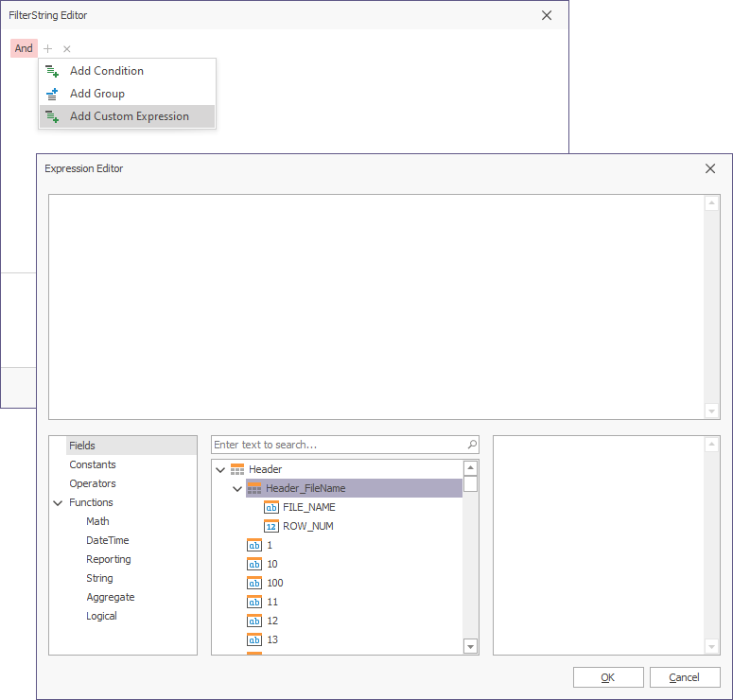The width and height of the screenshot is (733, 700).
Task: Open the String functions list
Action: pyautogui.click(x=99, y=578)
